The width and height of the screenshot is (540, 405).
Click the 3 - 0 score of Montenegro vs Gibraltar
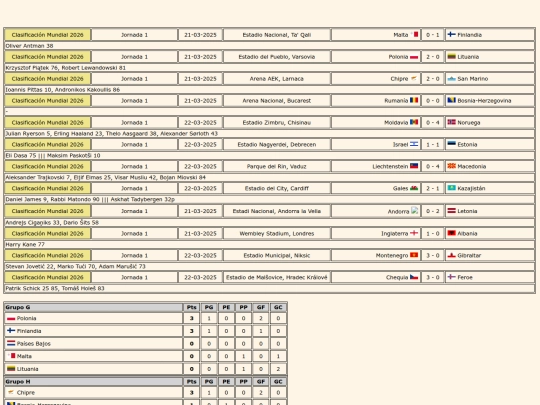(x=433, y=256)
